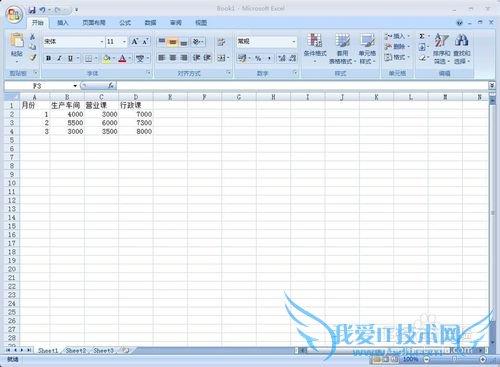Increase cell indent
500x367 pixels.
207,58
